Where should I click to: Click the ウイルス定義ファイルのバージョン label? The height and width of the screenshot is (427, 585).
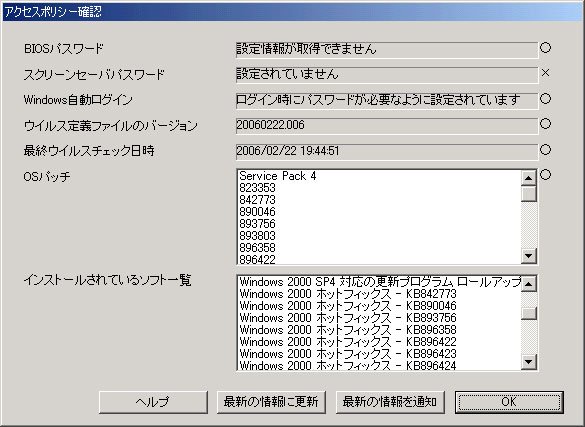pyautogui.click(x=110, y=126)
